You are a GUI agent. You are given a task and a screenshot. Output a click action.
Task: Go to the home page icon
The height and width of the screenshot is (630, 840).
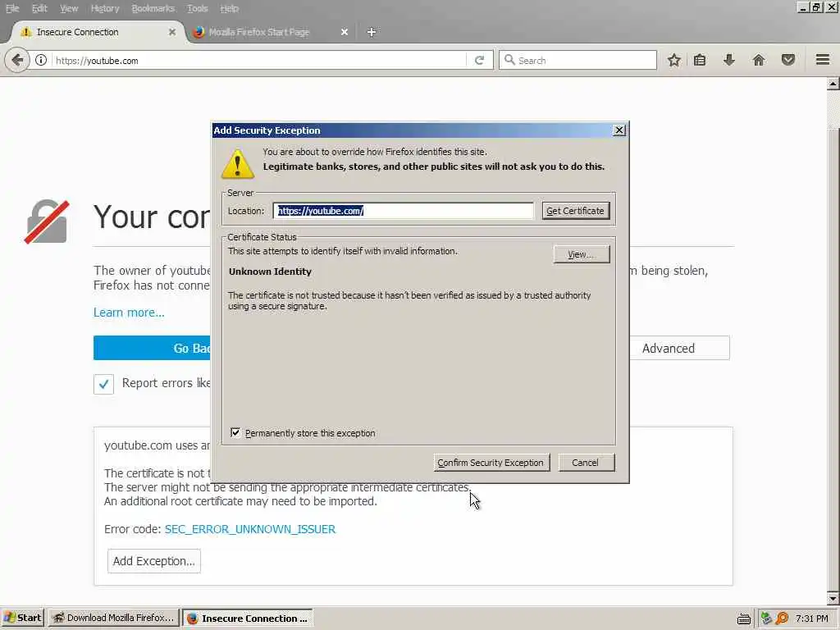click(759, 60)
